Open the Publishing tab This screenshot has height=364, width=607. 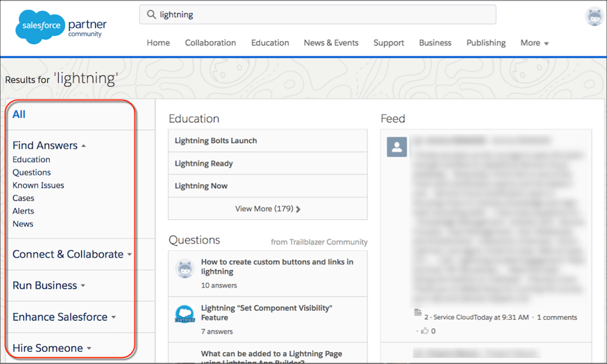(486, 43)
